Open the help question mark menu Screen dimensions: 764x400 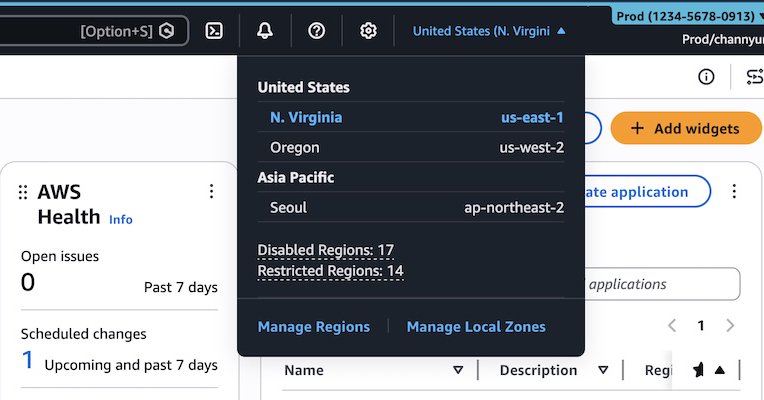point(317,31)
